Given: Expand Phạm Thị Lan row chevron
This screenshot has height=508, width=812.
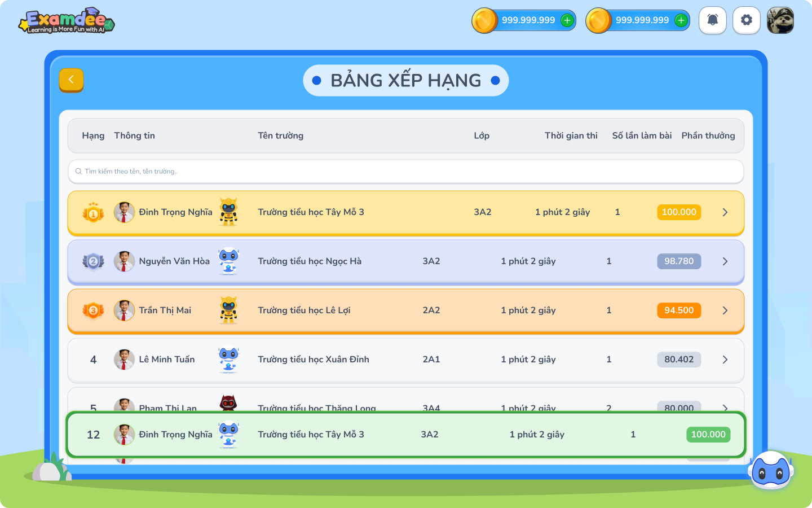Looking at the screenshot, I should tap(725, 408).
